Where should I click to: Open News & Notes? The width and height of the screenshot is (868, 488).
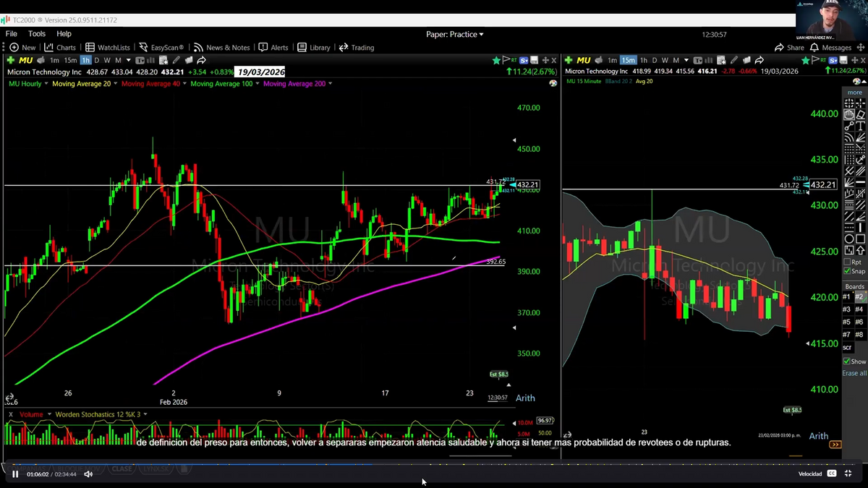222,48
